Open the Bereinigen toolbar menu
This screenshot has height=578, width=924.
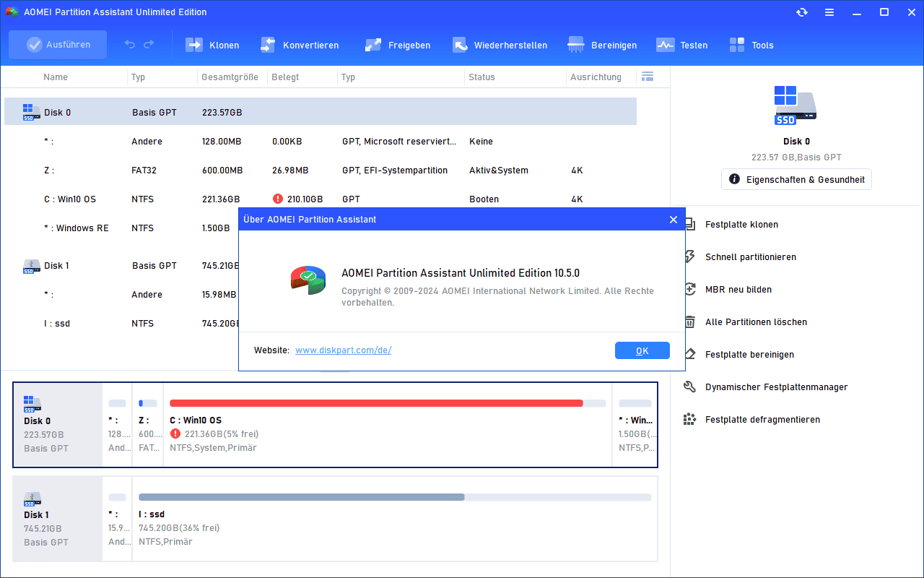click(602, 45)
